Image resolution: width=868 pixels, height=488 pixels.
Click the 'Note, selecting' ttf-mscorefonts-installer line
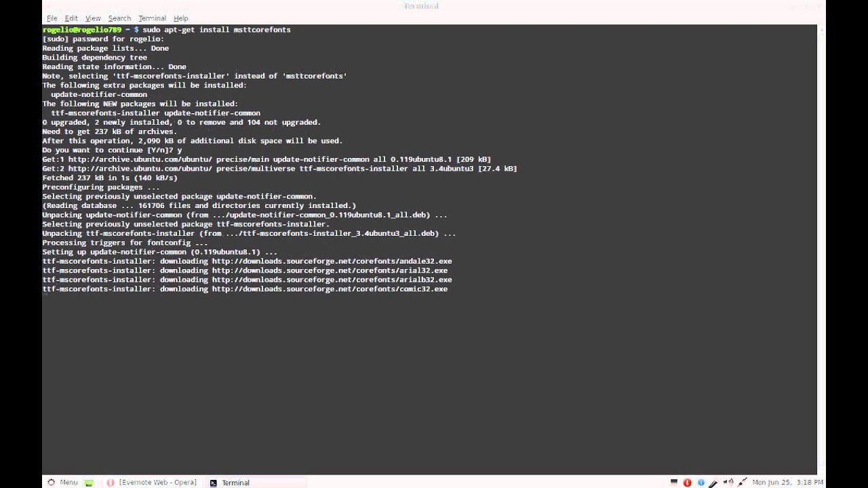[195, 76]
